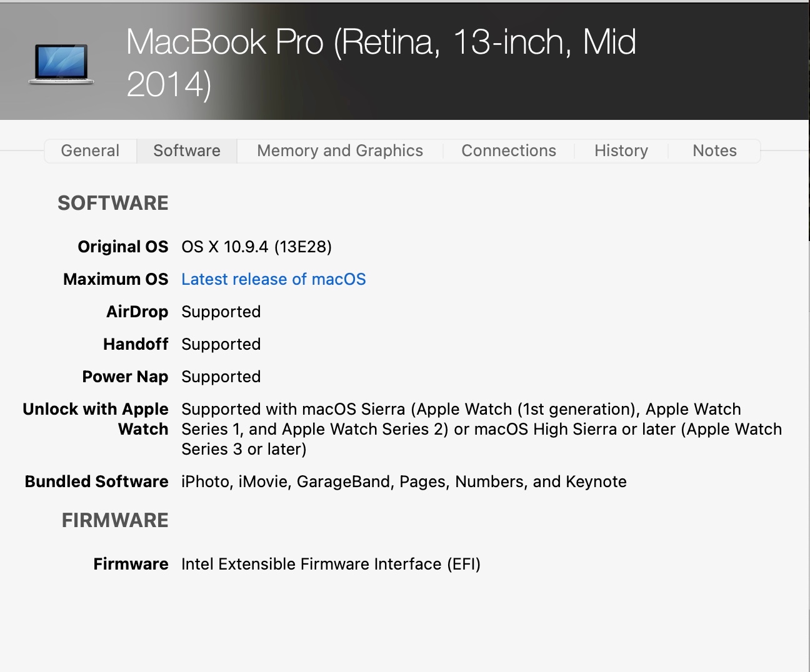Click the MacBook Pro laptop icon
This screenshot has height=672, width=810.
pos(61,64)
